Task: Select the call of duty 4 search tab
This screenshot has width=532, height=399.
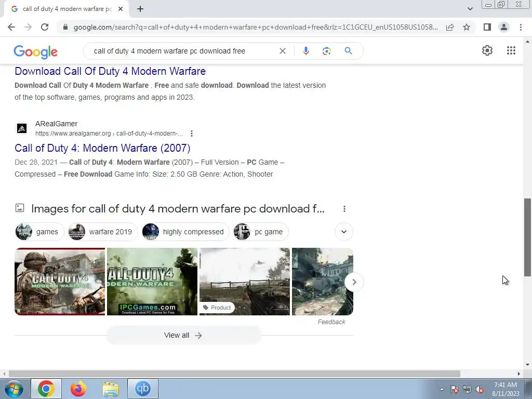Action: (x=66, y=9)
